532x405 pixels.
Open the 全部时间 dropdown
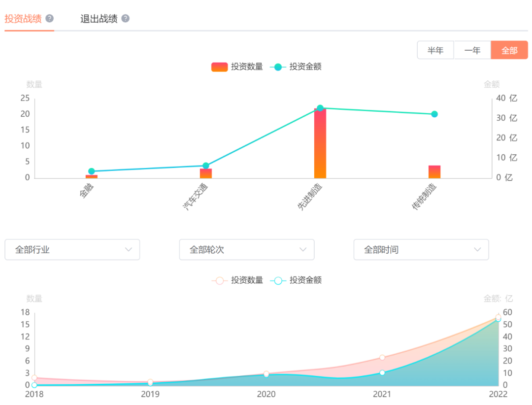(x=421, y=250)
